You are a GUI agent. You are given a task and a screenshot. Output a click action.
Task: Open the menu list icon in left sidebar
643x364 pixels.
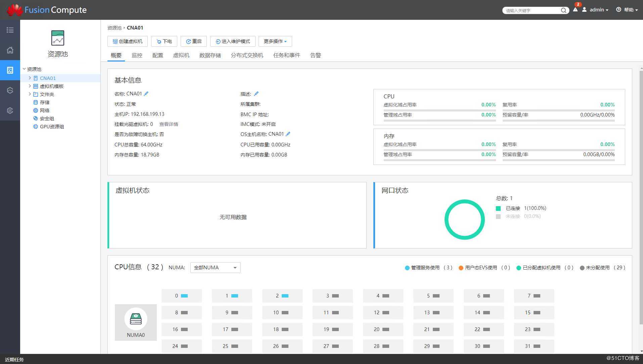pyautogui.click(x=10, y=30)
